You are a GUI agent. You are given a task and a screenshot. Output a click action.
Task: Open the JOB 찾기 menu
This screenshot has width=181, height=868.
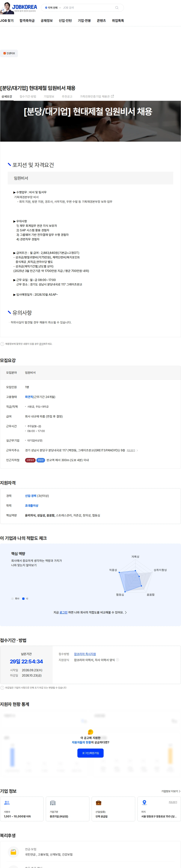point(7,21)
